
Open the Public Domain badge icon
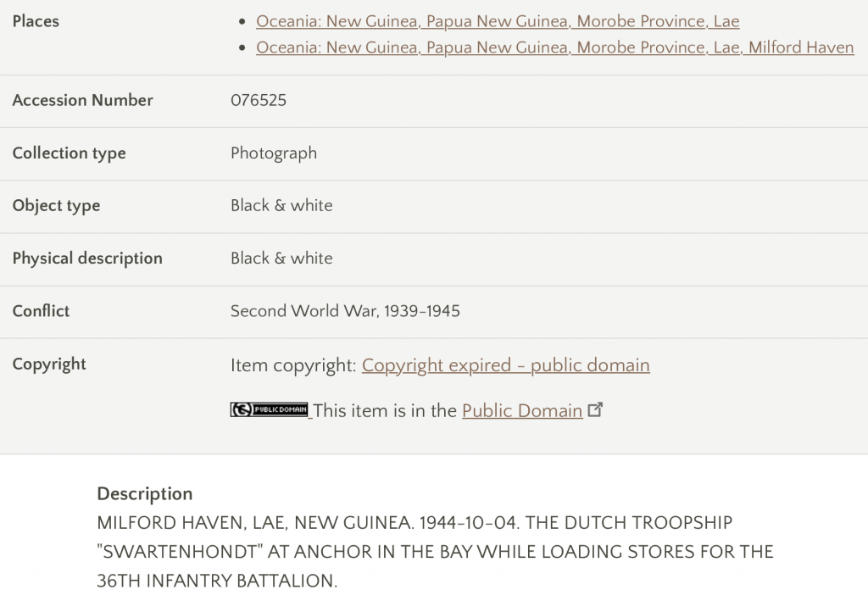pos(269,409)
